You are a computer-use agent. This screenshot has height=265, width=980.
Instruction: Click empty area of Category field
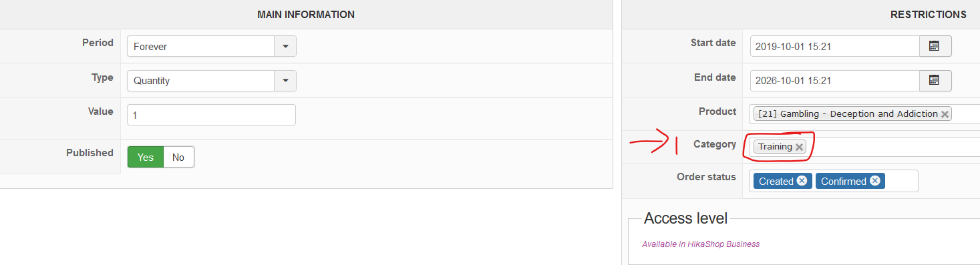pos(895,147)
